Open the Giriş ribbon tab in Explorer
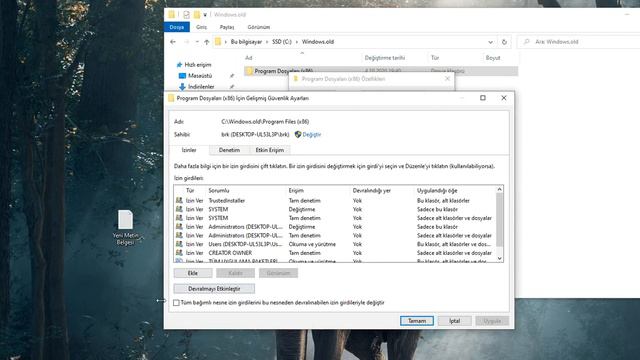The width and height of the screenshot is (640, 360). 201,27
